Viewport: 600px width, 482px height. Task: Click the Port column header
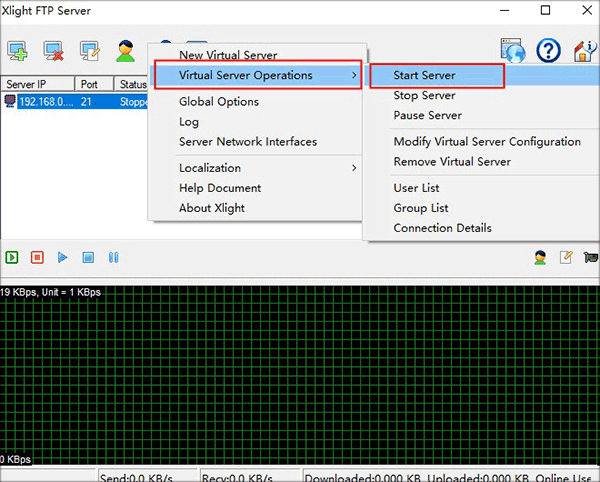pyautogui.click(x=94, y=84)
